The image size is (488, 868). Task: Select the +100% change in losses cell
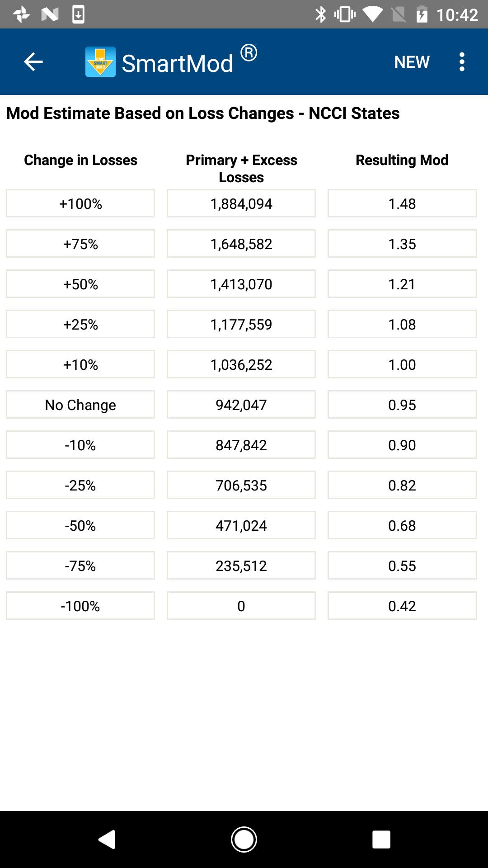[x=80, y=203]
